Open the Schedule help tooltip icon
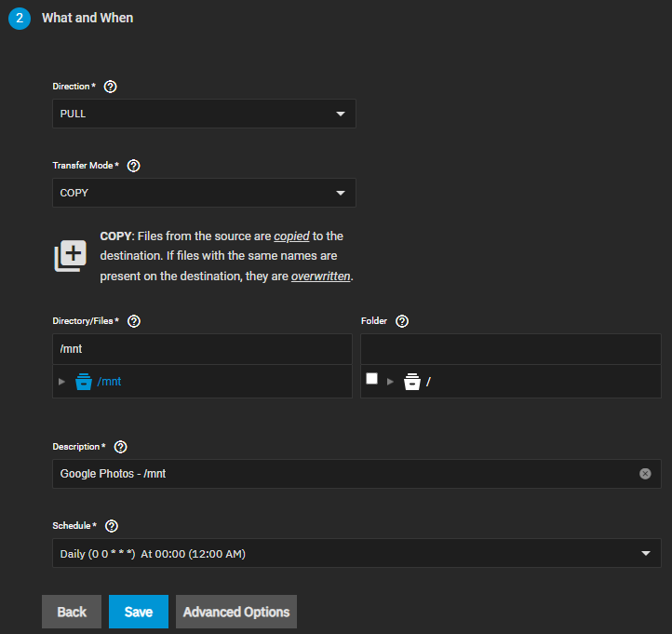The image size is (672, 634). pos(113,526)
